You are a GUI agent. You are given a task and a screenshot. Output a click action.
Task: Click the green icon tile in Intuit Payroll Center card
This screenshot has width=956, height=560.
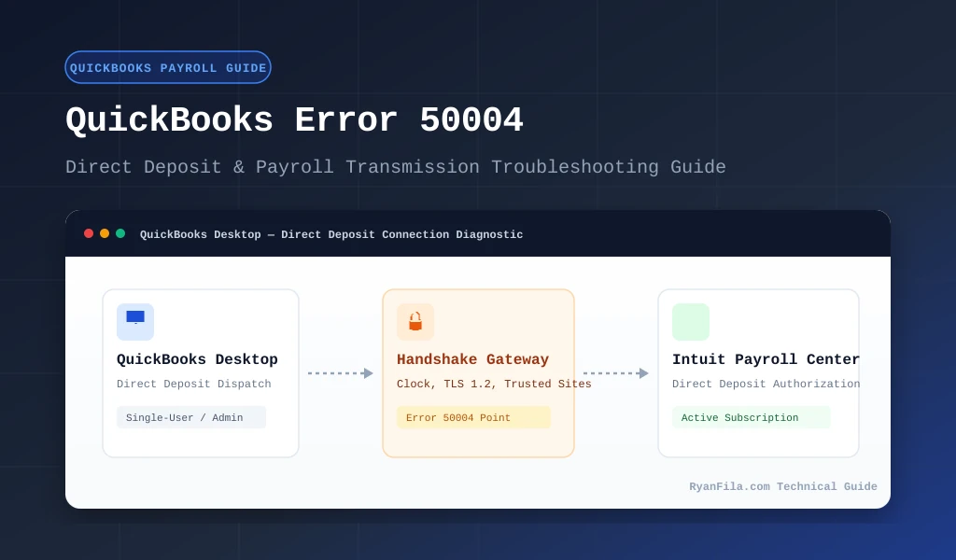[691, 322]
